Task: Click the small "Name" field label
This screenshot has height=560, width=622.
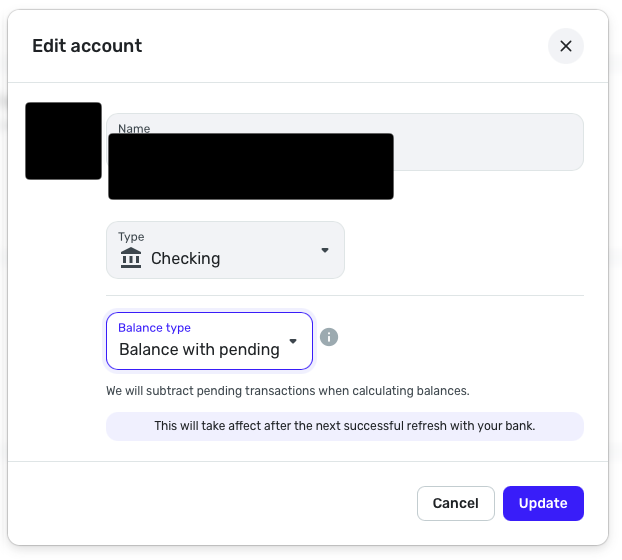Action: [x=134, y=128]
